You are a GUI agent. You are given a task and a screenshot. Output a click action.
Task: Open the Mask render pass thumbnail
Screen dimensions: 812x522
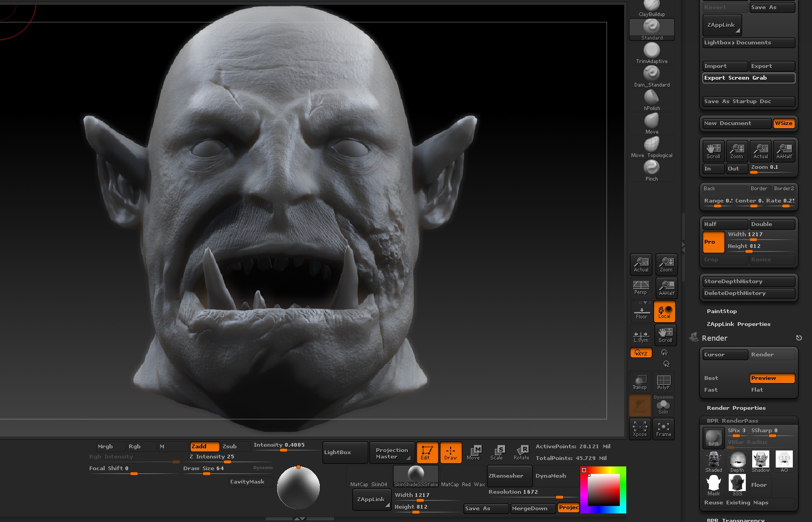(714, 485)
